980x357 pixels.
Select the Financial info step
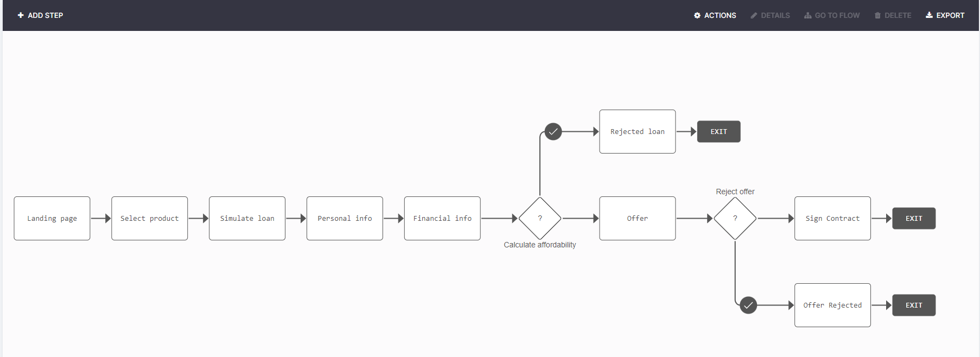click(442, 218)
